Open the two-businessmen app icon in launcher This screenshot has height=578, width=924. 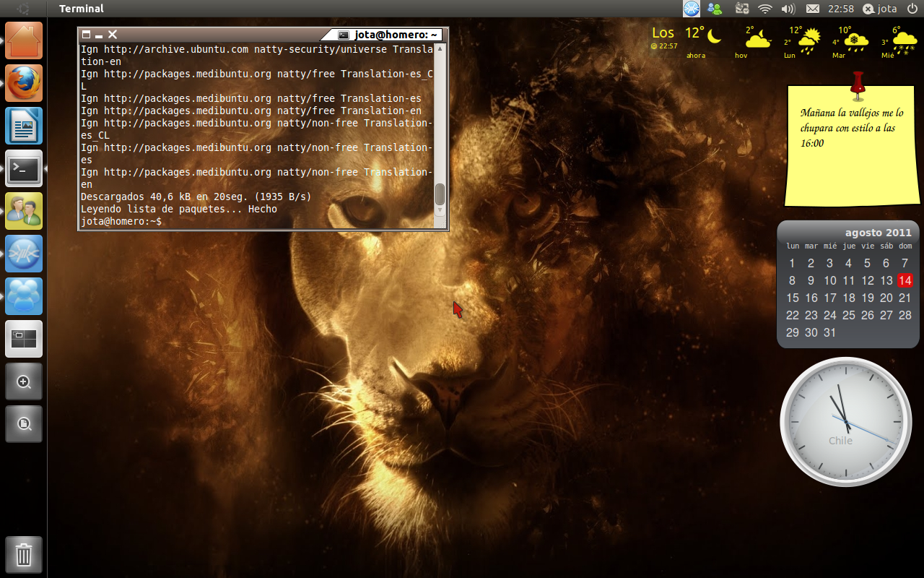[24, 211]
